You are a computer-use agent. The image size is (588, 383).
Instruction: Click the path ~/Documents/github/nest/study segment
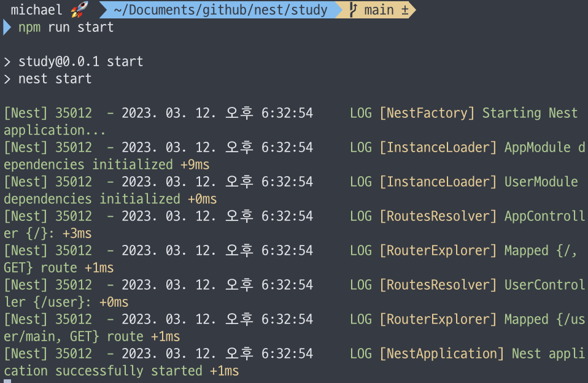pos(220,10)
